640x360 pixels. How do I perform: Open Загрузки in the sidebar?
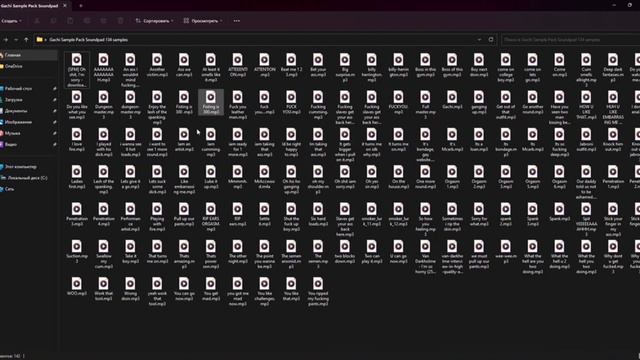tap(29, 100)
